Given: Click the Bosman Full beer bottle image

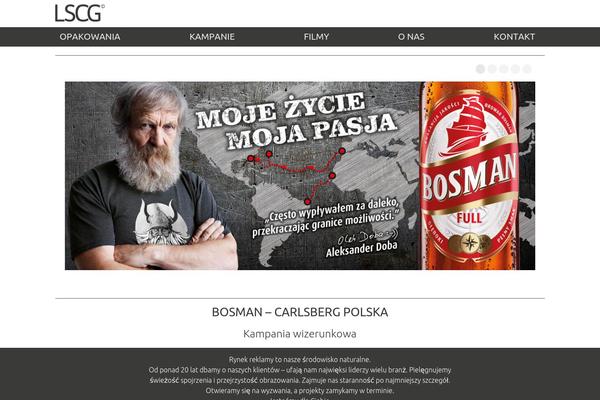Looking at the screenshot, I should click(x=470, y=176).
